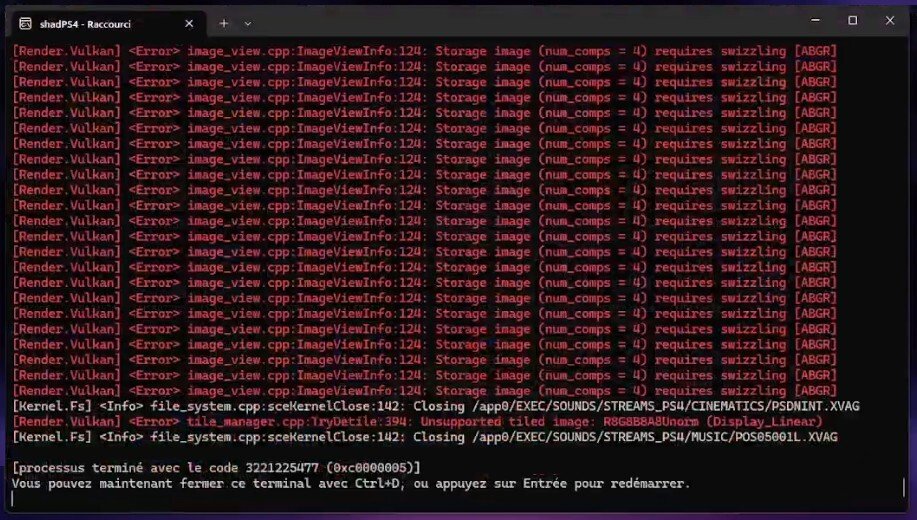Click the vertical scrollbar thumb at right edge
917x520 pixels.
click(x=904, y=487)
